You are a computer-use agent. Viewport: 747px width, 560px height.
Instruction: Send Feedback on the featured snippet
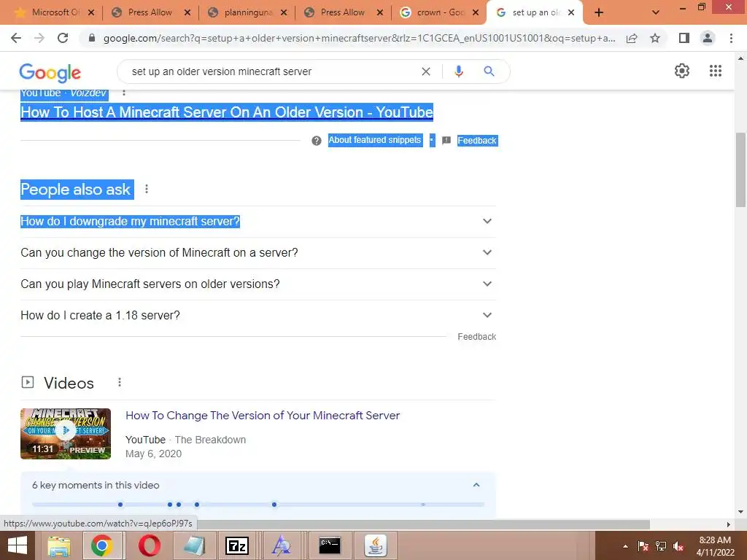477,141
